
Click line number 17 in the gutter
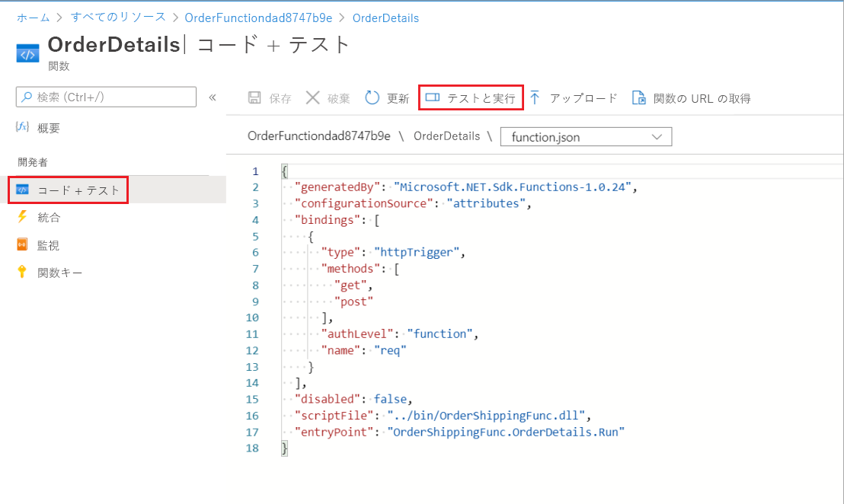(x=252, y=432)
